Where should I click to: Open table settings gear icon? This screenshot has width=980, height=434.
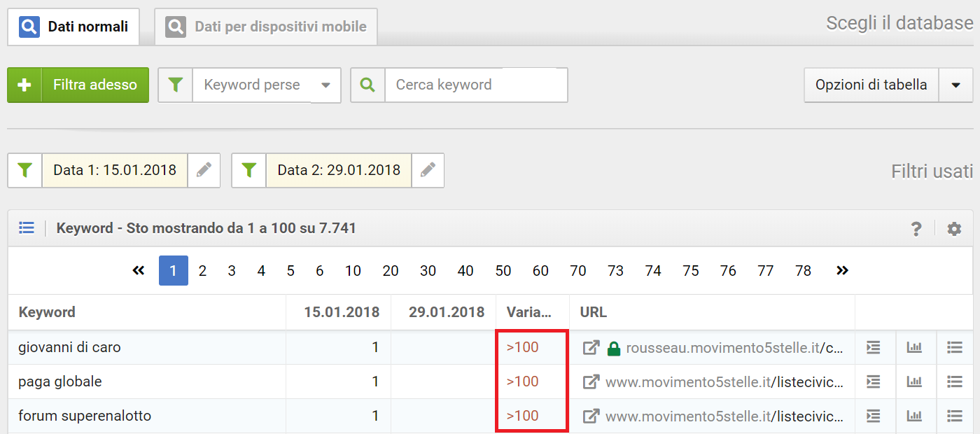[x=954, y=229]
